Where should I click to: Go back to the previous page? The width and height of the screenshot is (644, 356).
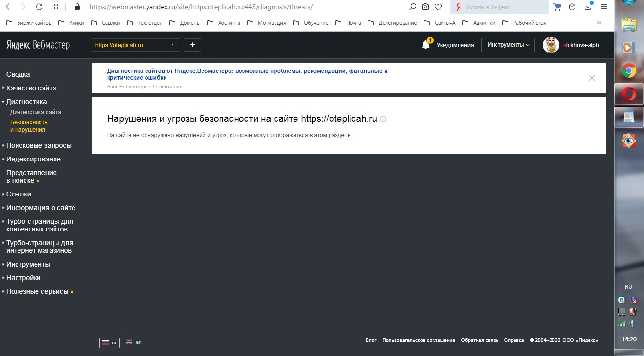[x=8, y=7]
